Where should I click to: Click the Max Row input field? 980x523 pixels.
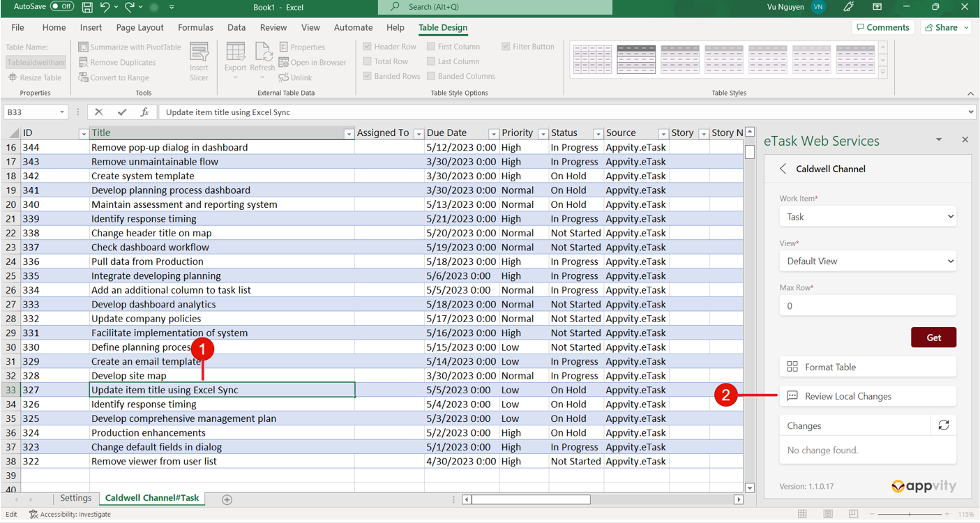point(867,305)
